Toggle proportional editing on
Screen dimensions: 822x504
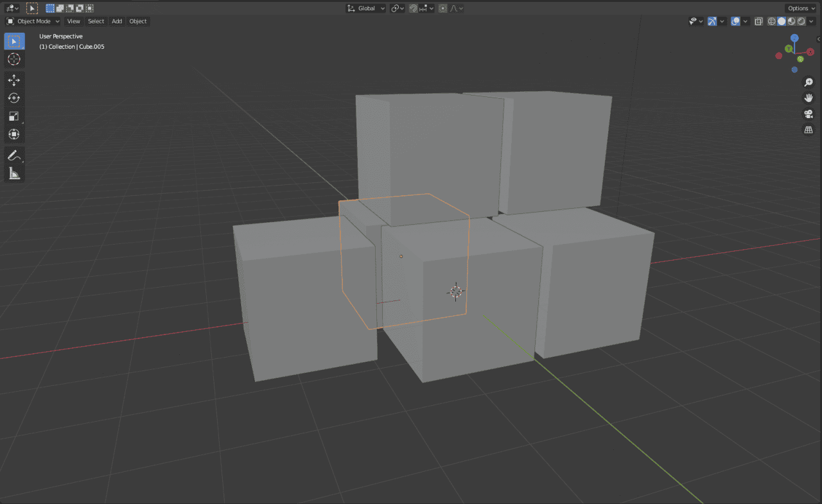(x=442, y=8)
